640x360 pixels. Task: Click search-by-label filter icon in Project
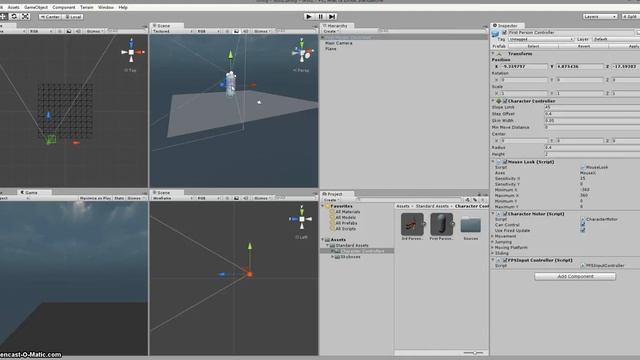pos(475,200)
